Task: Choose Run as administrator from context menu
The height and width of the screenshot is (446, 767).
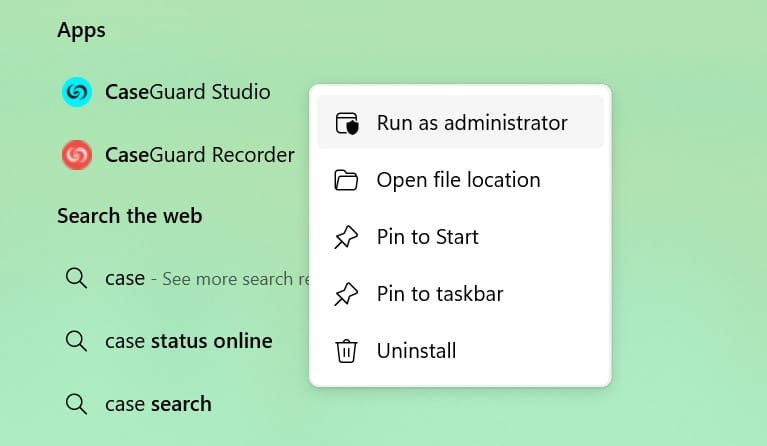Action: pos(472,123)
